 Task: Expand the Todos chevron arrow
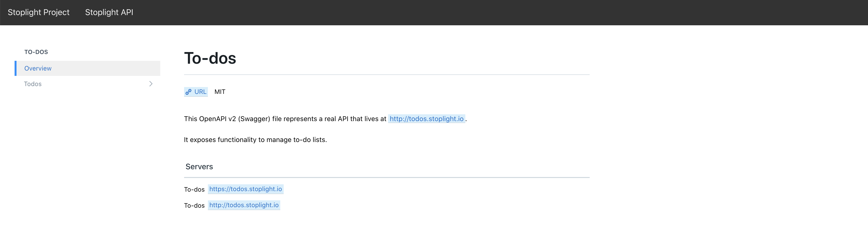click(151, 84)
